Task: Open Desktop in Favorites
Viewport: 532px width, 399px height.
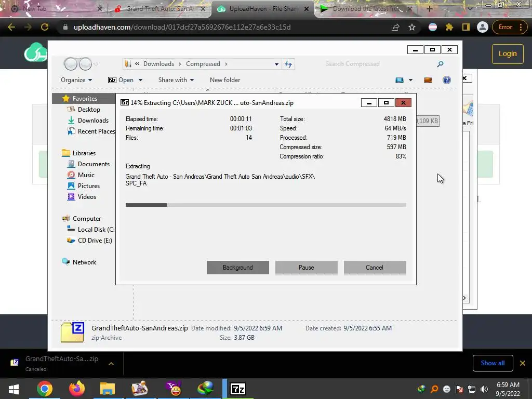Action: tap(89, 110)
